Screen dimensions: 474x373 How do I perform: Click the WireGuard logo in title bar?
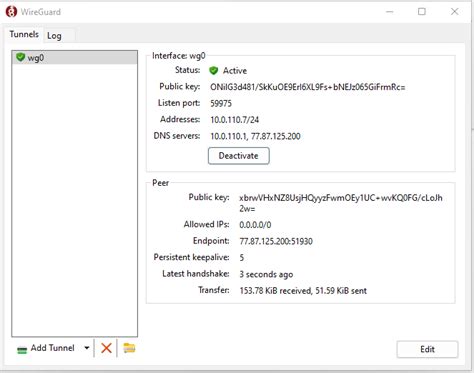(11, 12)
